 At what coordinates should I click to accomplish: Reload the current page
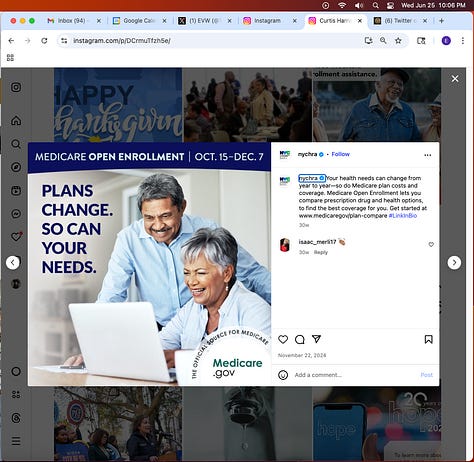44,41
